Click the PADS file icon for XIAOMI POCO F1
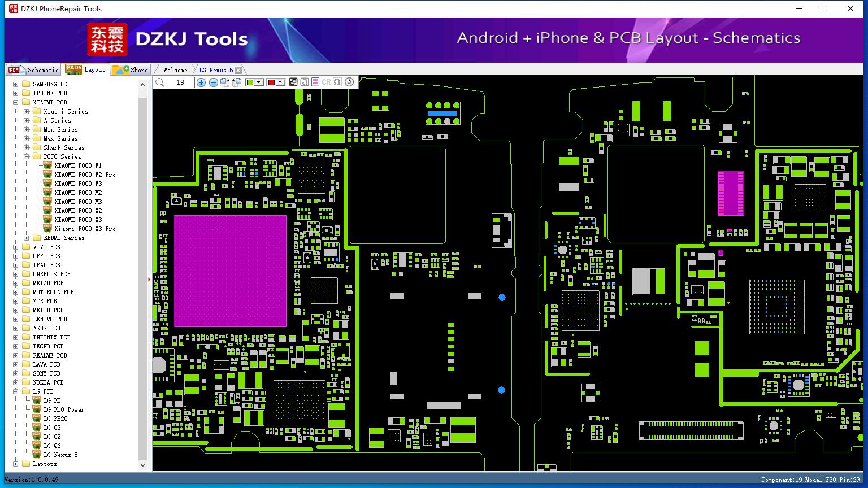 (x=48, y=165)
